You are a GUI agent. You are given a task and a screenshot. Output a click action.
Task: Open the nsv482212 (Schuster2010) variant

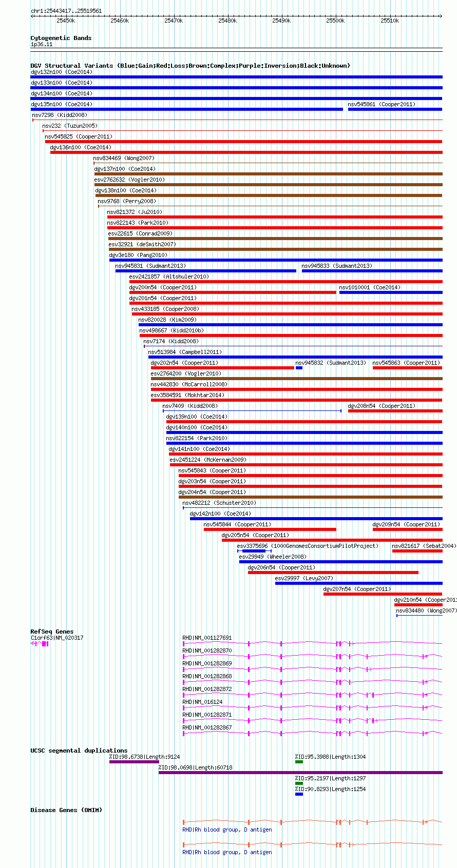coord(219,503)
